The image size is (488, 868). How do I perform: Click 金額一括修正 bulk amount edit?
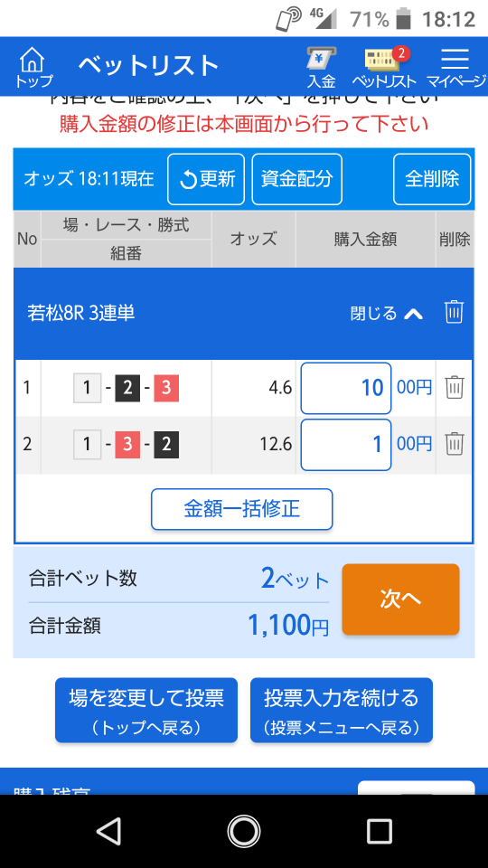(x=242, y=509)
